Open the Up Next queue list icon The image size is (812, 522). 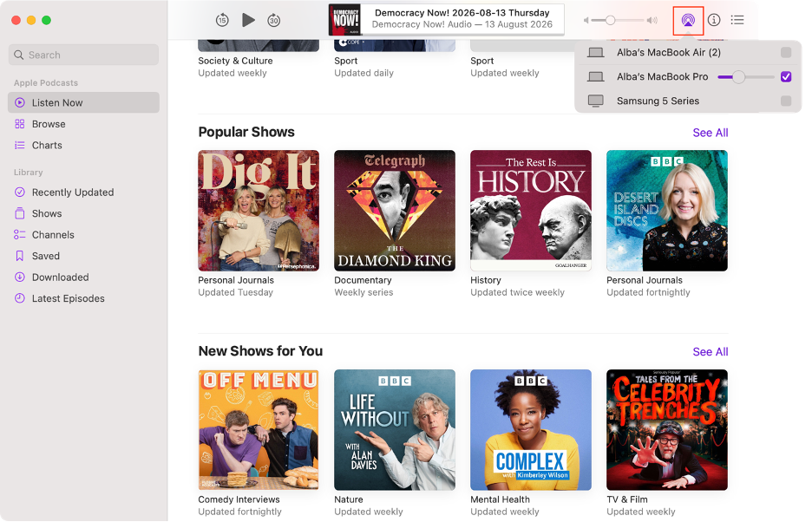click(737, 20)
